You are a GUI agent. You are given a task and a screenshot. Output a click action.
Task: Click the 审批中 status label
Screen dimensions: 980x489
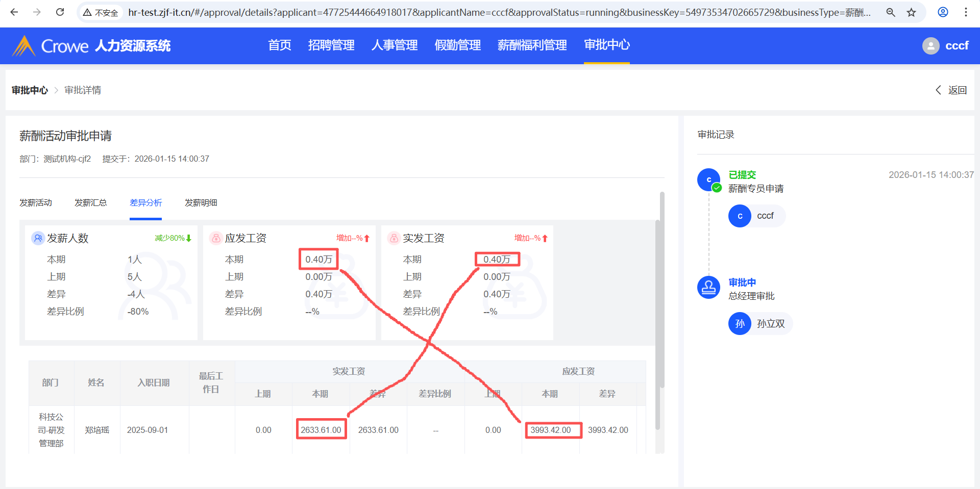tap(742, 282)
